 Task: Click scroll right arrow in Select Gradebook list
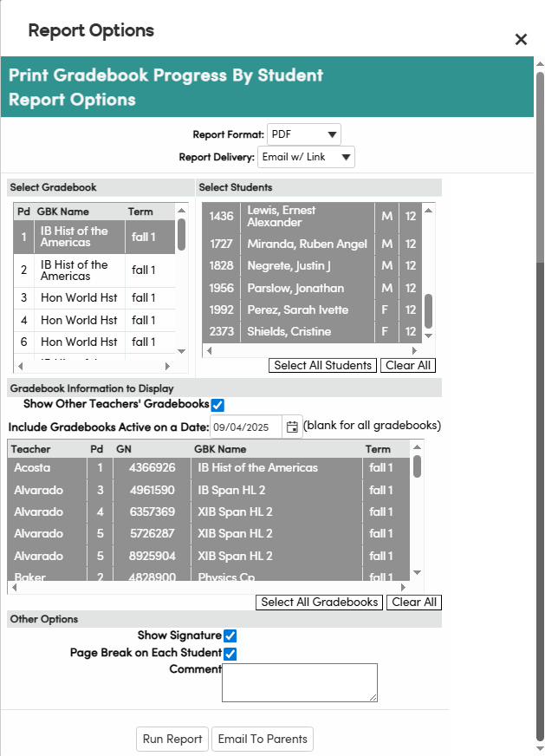[x=167, y=367]
